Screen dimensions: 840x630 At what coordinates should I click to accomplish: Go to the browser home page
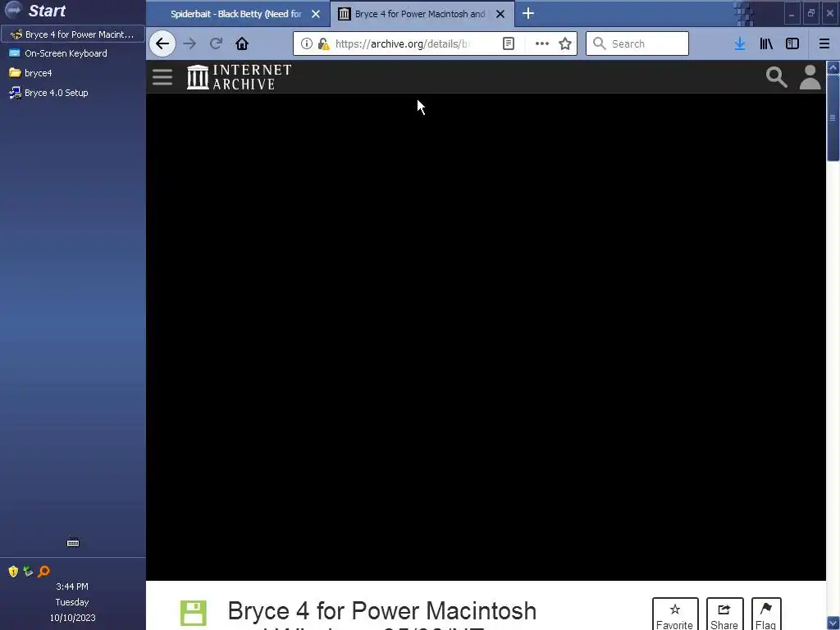point(242,44)
